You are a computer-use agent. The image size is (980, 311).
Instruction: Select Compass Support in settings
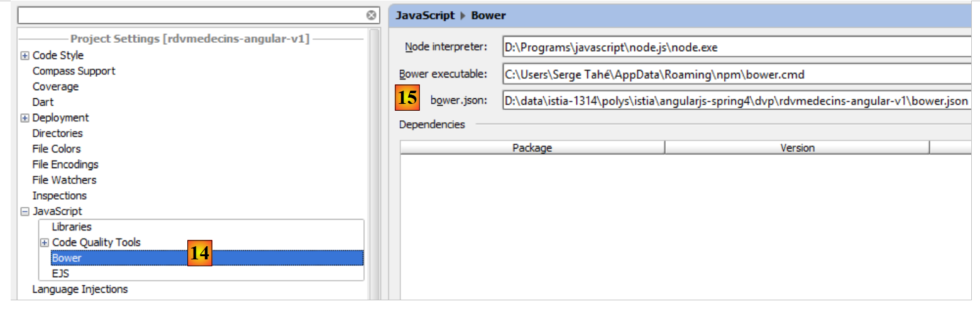pos(74,71)
